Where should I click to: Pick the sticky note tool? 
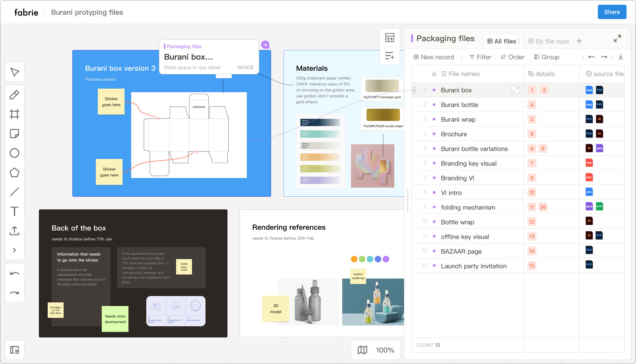(15, 134)
